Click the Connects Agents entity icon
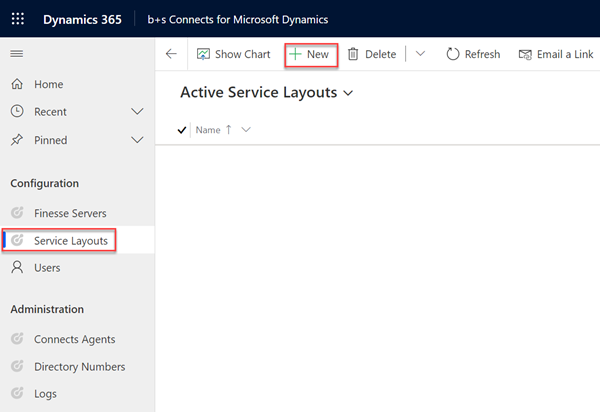 17,339
